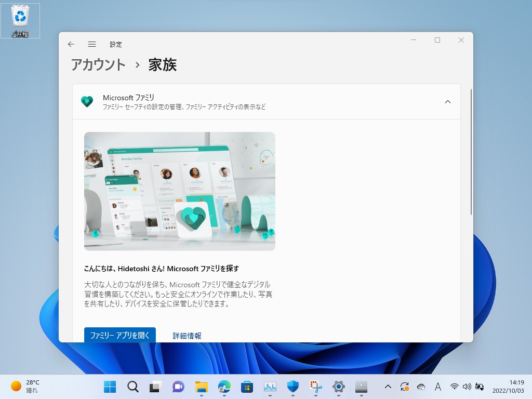Open Windows Security via its taskbar icon
Viewport: 532px width, 399px height.
tap(292, 387)
